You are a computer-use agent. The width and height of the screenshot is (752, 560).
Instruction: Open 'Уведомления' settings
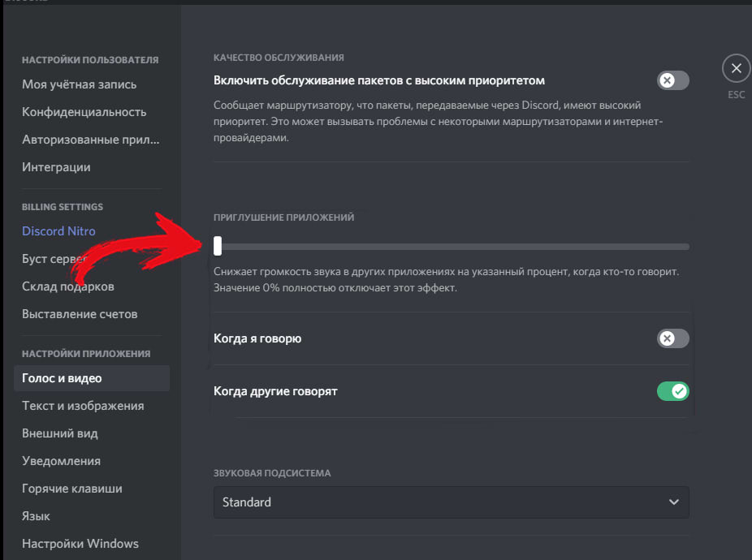(62, 461)
